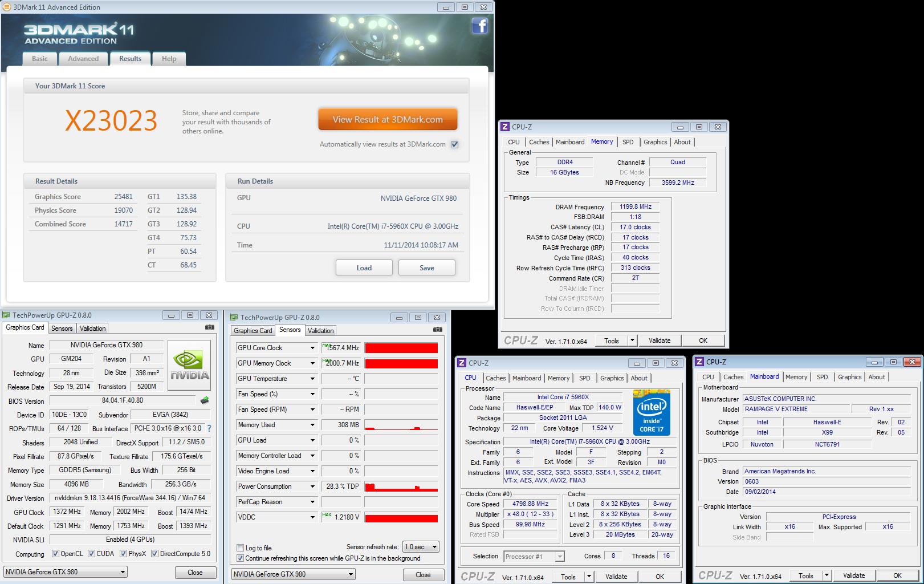Toggle OpenCL checkbox in GPU-Z
The image size is (924, 584).
point(55,553)
